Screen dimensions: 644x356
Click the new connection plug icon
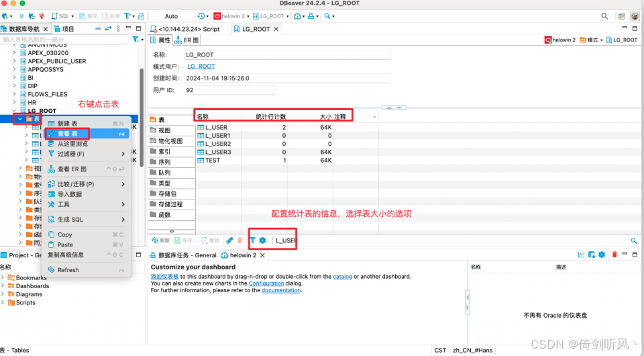(5, 16)
